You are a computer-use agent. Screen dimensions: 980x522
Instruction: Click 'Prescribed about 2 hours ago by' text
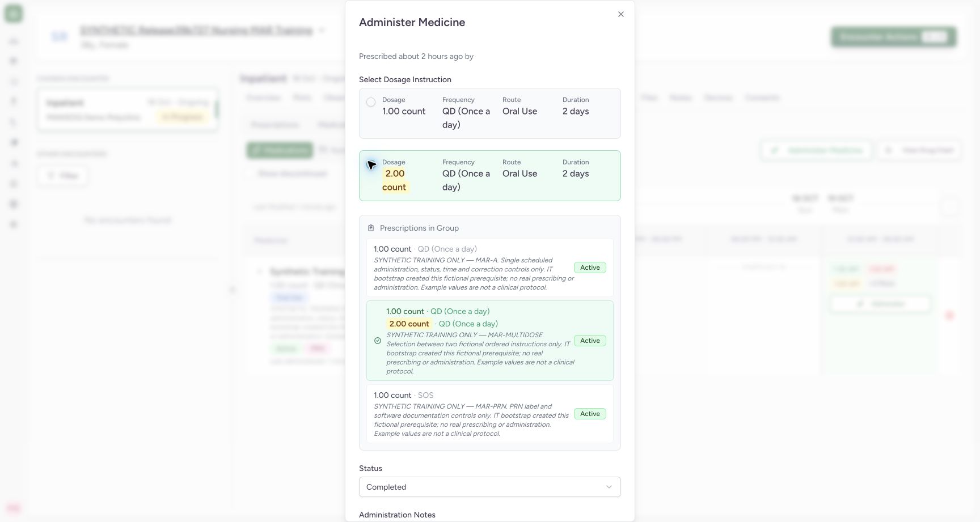(416, 56)
